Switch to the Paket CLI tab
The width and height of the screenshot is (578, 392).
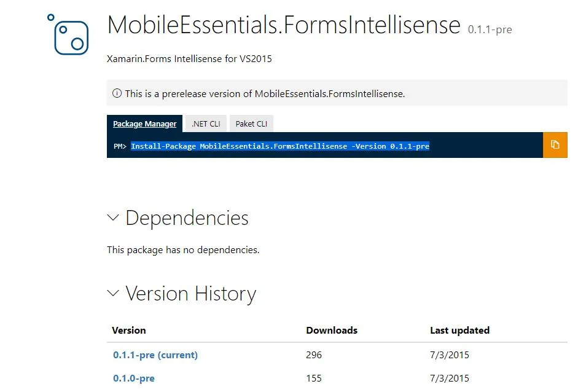tap(251, 123)
